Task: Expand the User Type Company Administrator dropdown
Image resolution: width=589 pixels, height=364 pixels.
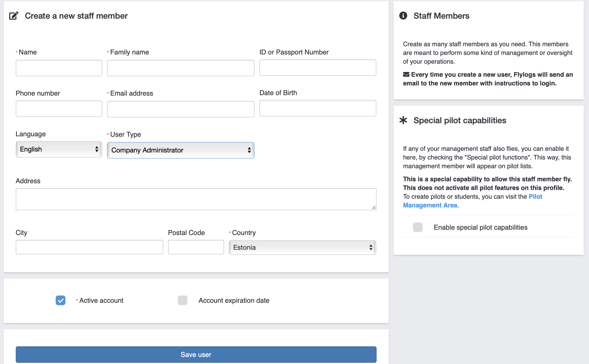Action: pyautogui.click(x=181, y=150)
